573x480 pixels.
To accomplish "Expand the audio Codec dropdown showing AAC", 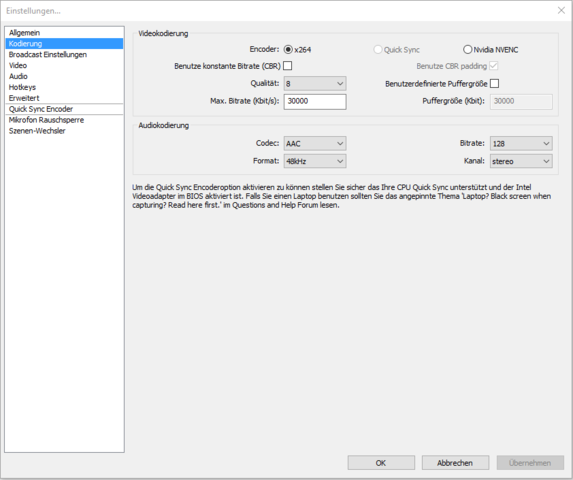I will [x=315, y=144].
